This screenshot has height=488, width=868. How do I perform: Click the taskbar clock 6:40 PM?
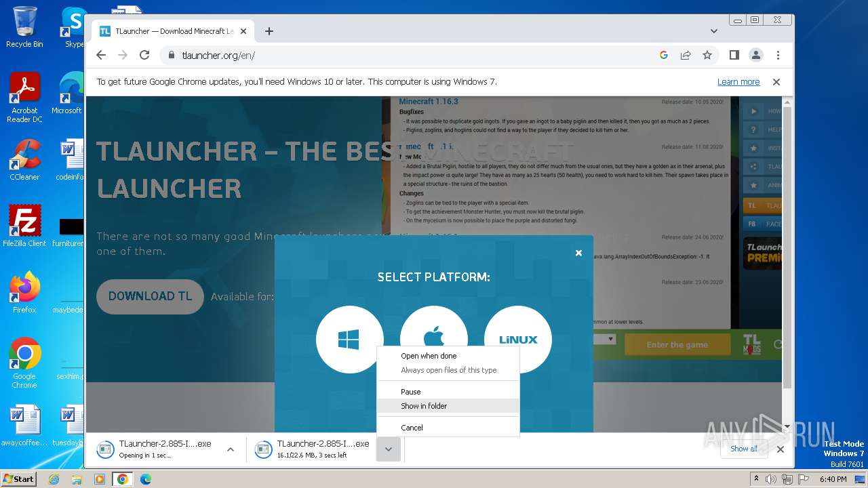point(833,479)
